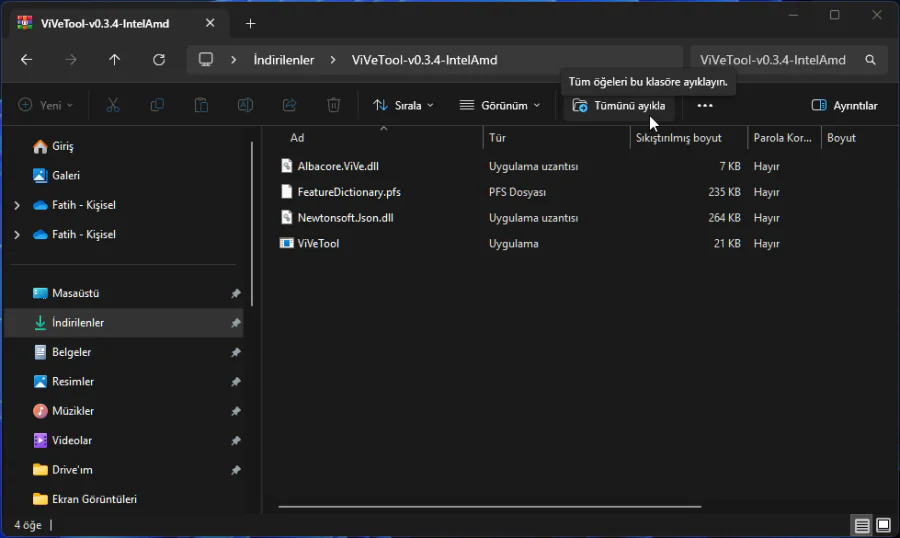Select the Newtonsoft.Json.dll file
Image resolution: width=900 pixels, height=538 pixels.
[x=346, y=218]
